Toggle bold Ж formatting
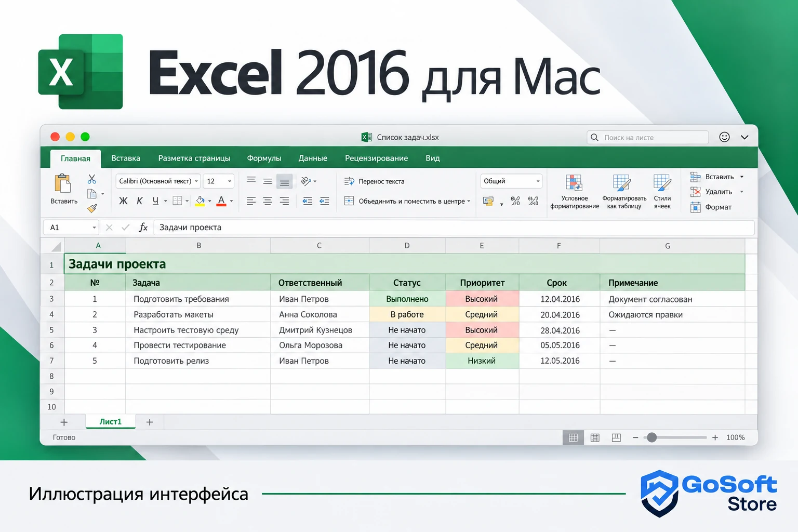798x532 pixels. pos(123,201)
